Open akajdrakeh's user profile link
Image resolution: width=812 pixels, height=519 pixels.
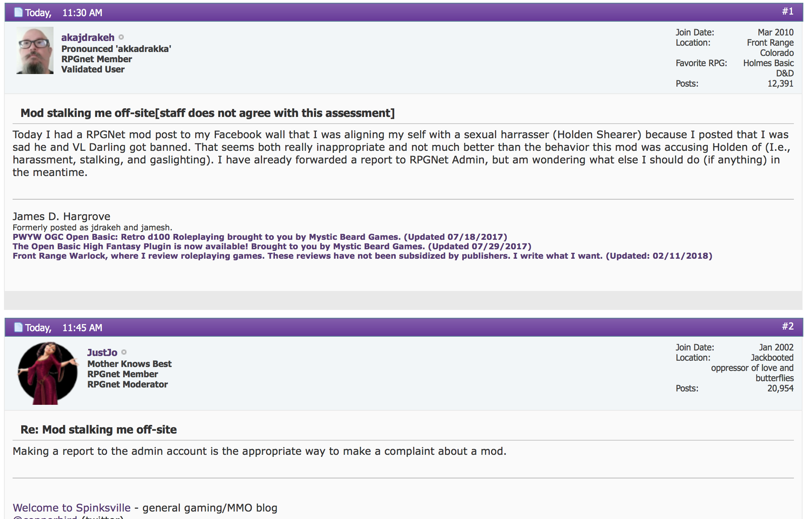coord(88,37)
